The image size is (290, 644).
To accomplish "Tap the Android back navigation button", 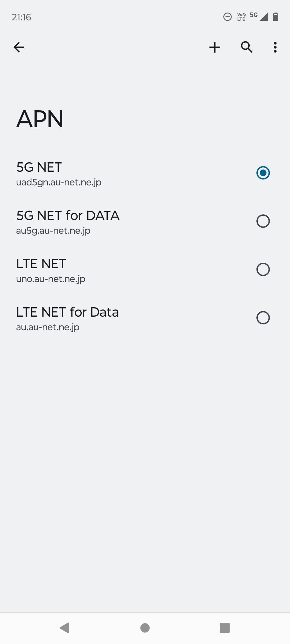I will [65, 628].
